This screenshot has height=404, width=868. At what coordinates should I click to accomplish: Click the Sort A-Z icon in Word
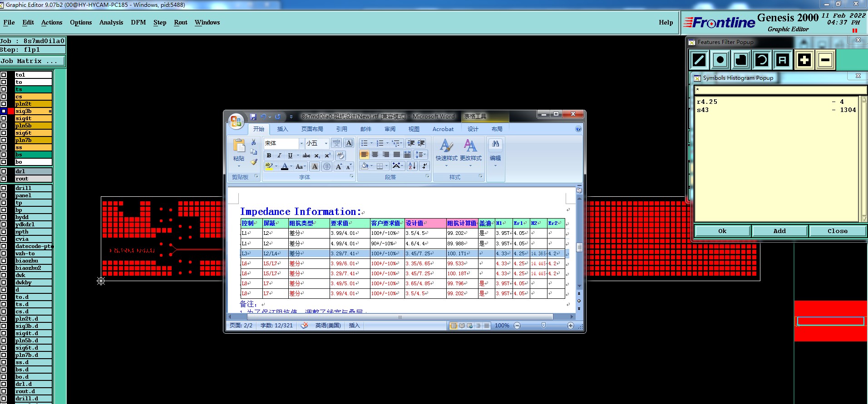point(412,166)
